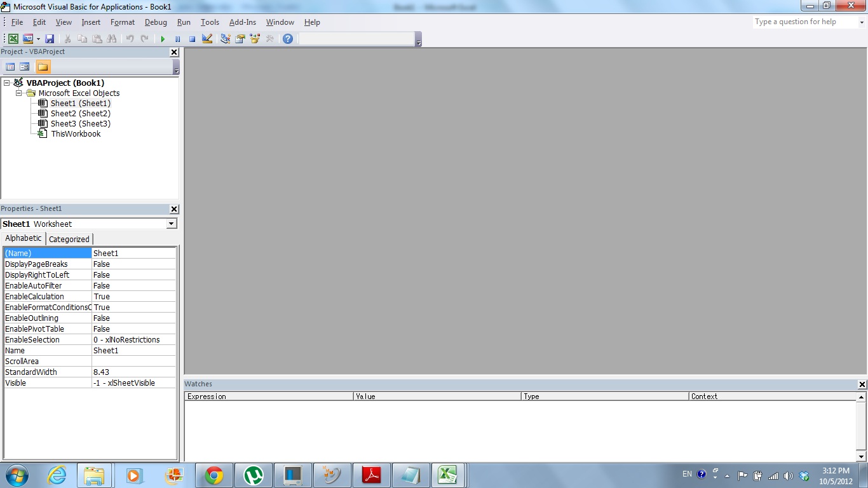Toggle Folders view in the Project Explorer
This screenshot has height=488, width=868.
43,66
